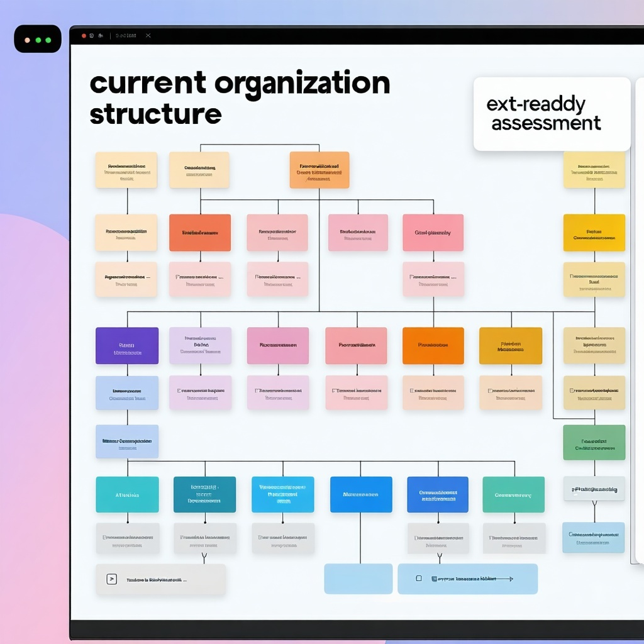Switch to the Sections tab in the toolbar
Image resolution: width=644 pixels, height=644 pixels.
click(126, 36)
